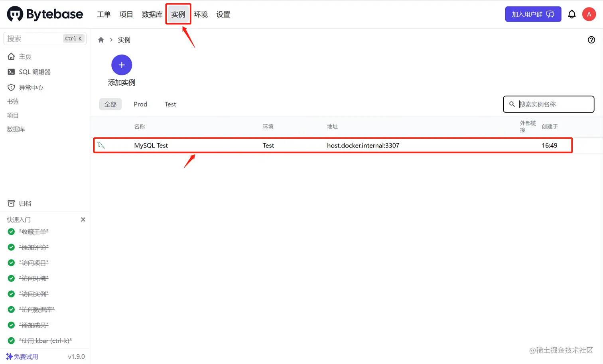603x364 pixels.
Task: Open the notification bell
Action: click(x=572, y=14)
